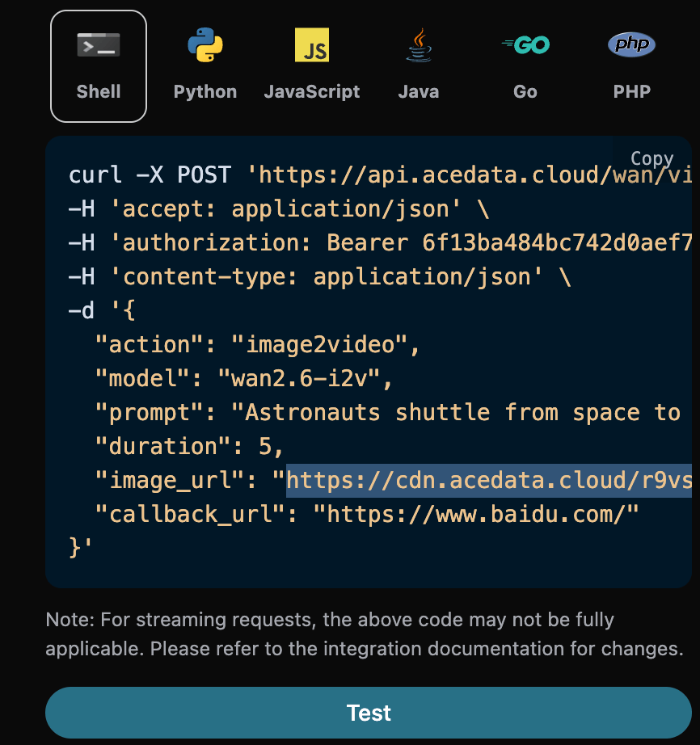
Task: Click the Shell terminal icon
Action: (99, 45)
